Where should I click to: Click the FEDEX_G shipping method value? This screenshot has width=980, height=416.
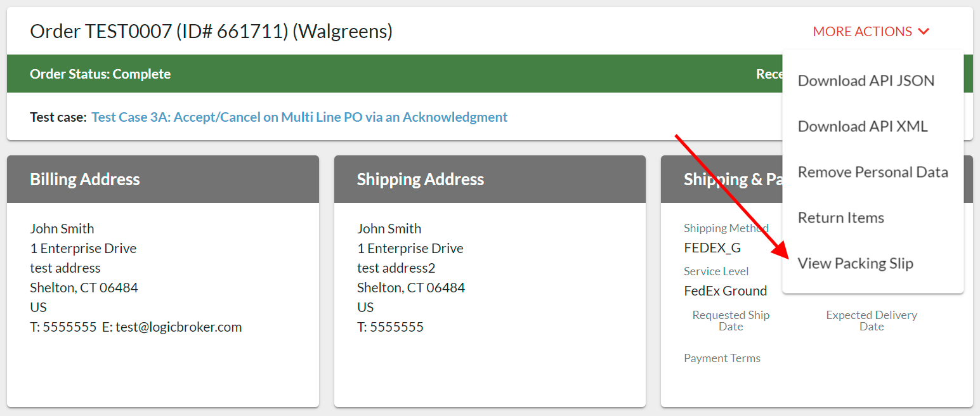pyautogui.click(x=712, y=248)
